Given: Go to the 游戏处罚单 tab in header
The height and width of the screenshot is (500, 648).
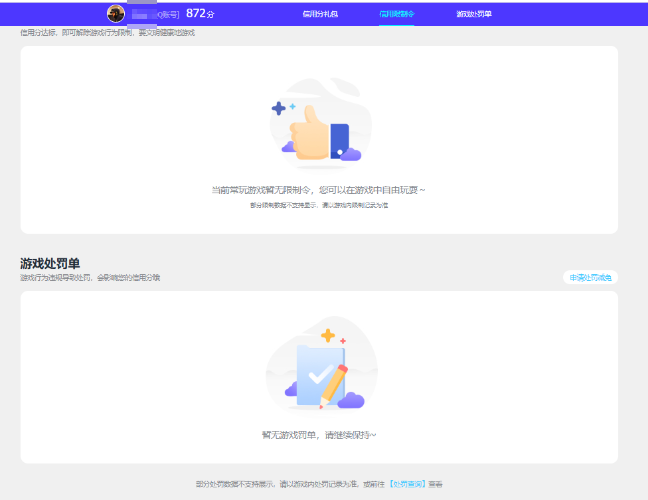Looking at the screenshot, I should (474, 14).
